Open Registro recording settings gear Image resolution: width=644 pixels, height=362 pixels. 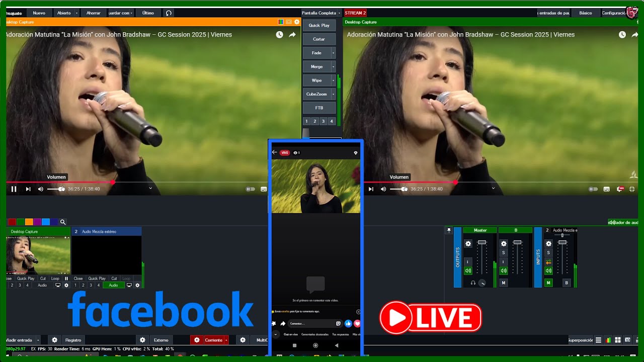point(54,340)
